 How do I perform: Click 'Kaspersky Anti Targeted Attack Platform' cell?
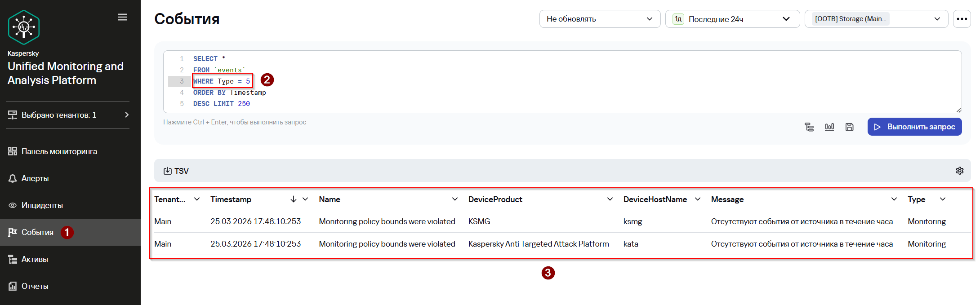pos(539,244)
